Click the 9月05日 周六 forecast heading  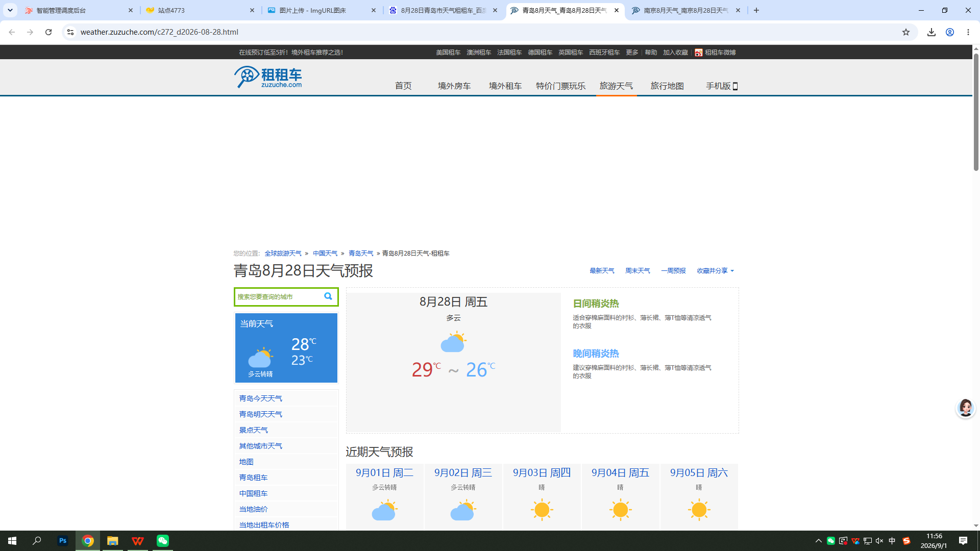coord(699,473)
